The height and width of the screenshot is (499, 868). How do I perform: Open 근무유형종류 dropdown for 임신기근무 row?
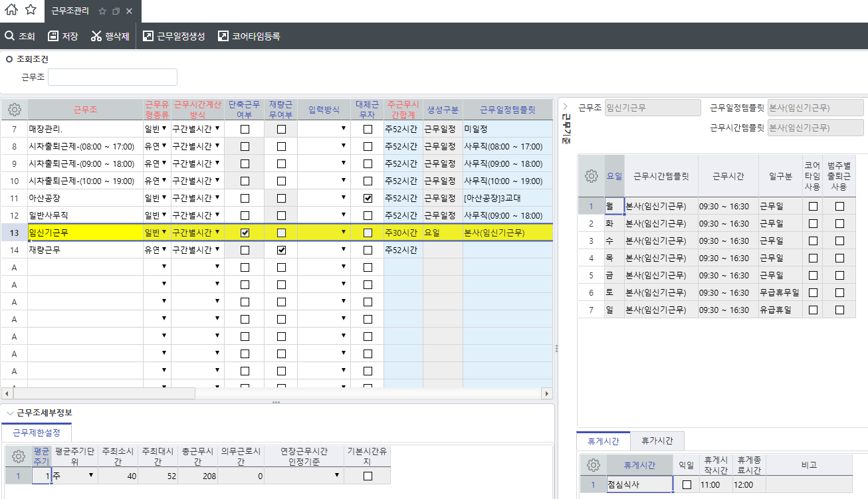click(x=163, y=232)
